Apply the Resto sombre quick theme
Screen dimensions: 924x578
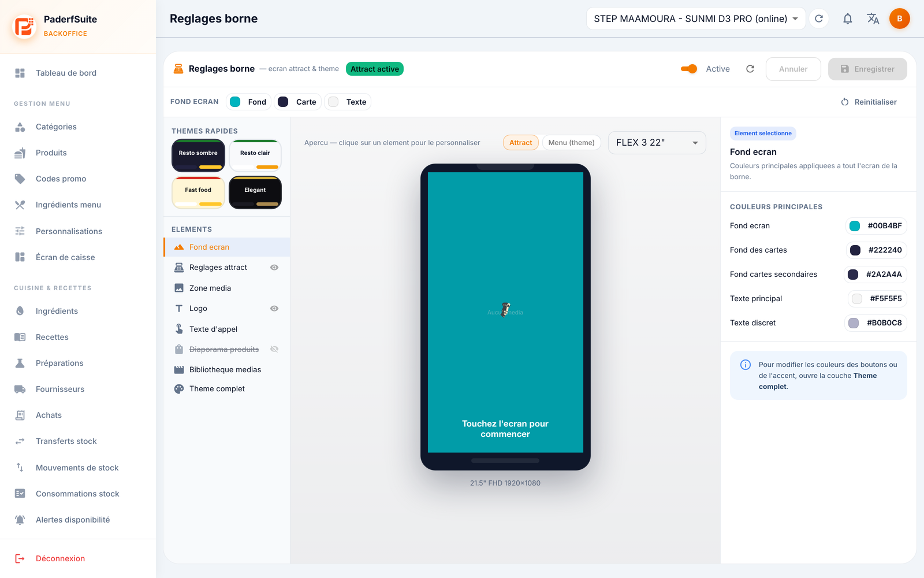pyautogui.click(x=198, y=155)
